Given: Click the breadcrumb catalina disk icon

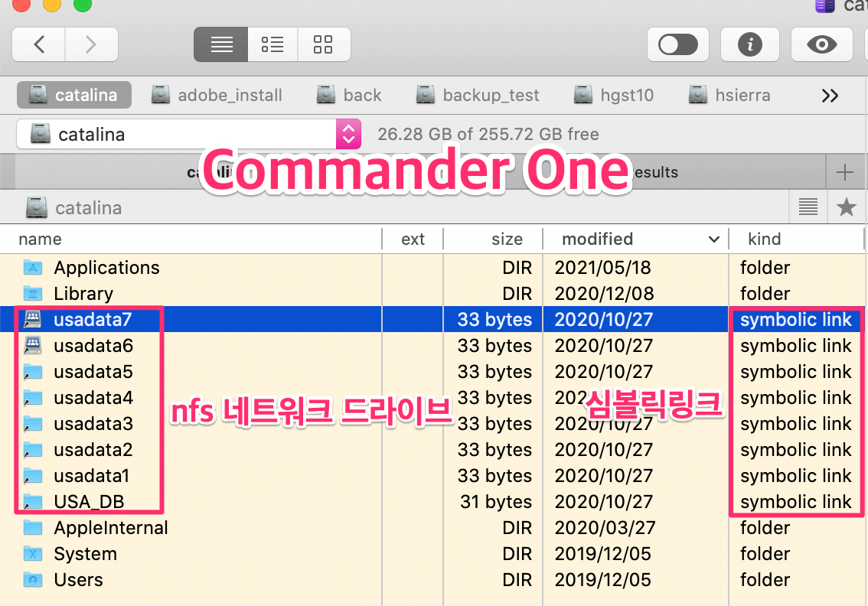Looking at the screenshot, I should [37, 207].
